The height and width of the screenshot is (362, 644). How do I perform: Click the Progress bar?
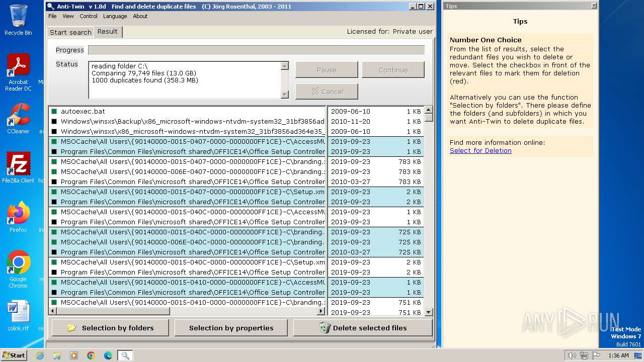coord(256,50)
